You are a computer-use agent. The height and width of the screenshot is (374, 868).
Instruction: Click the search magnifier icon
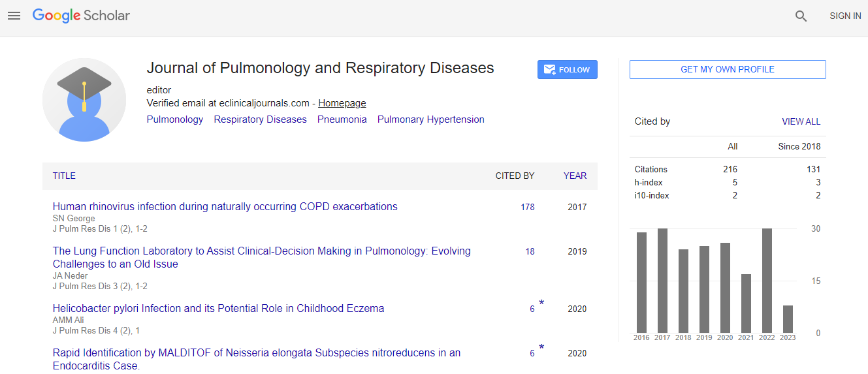pos(801,16)
